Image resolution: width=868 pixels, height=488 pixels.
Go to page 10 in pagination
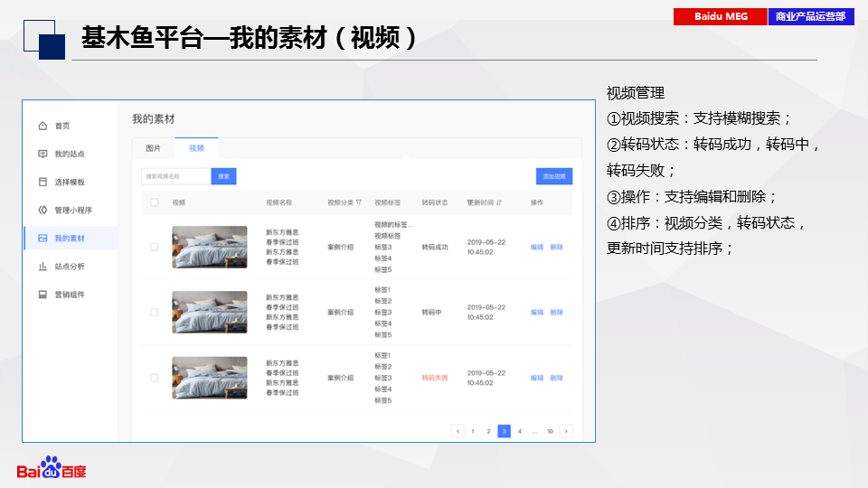[x=551, y=431]
